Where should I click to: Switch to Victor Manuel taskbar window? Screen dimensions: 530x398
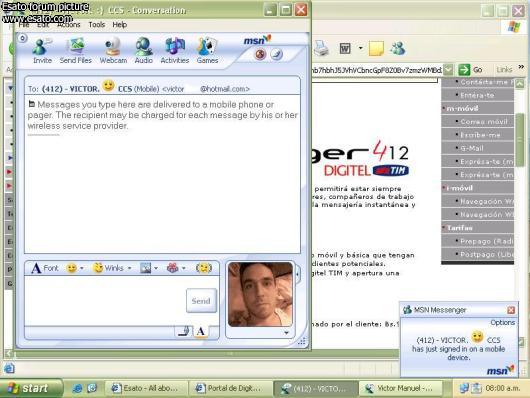pyautogui.click(x=401, y=388)
